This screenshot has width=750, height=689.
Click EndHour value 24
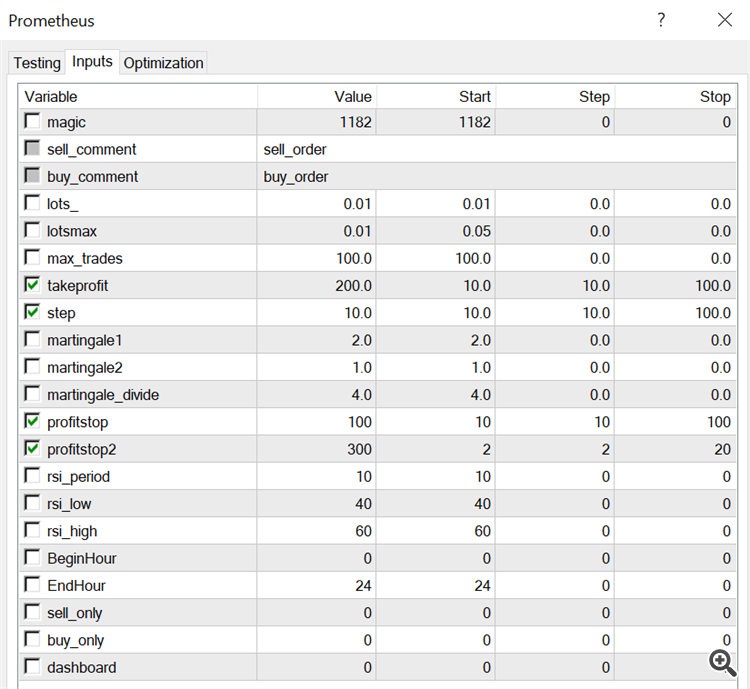tap(363, 586)
